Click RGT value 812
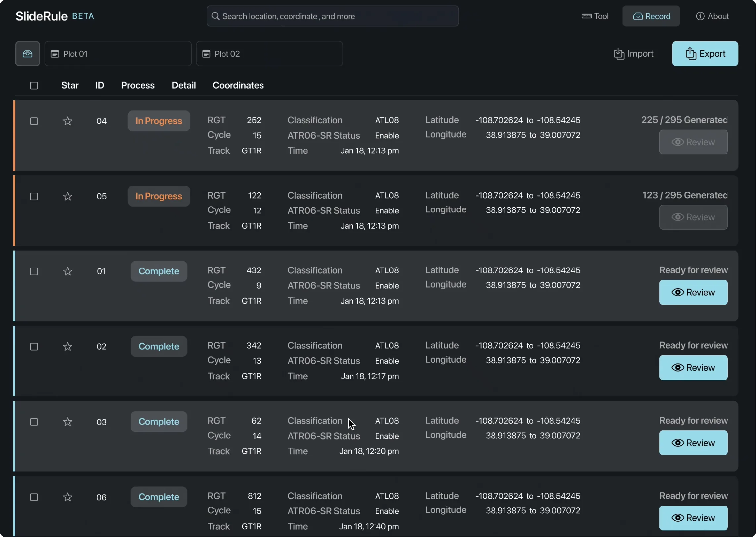This screenshot has height=537, width=756. click(x=255, y=496)
